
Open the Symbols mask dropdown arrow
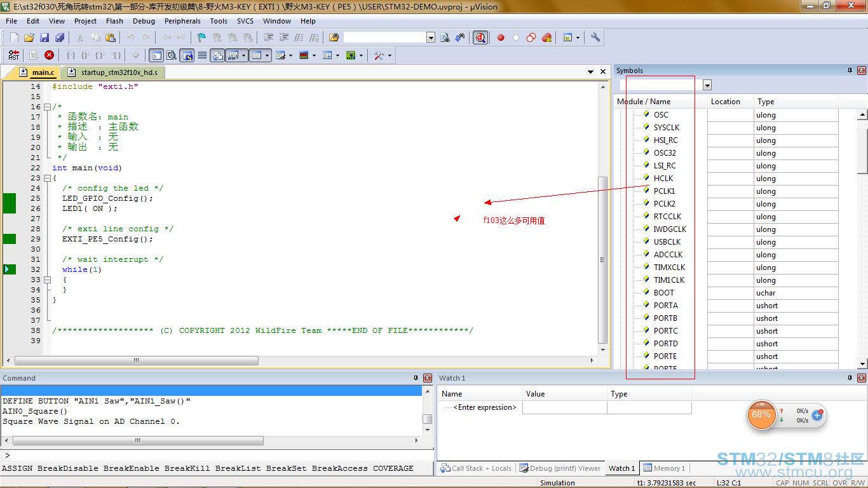pyautogui.click(x=707, y=85)
